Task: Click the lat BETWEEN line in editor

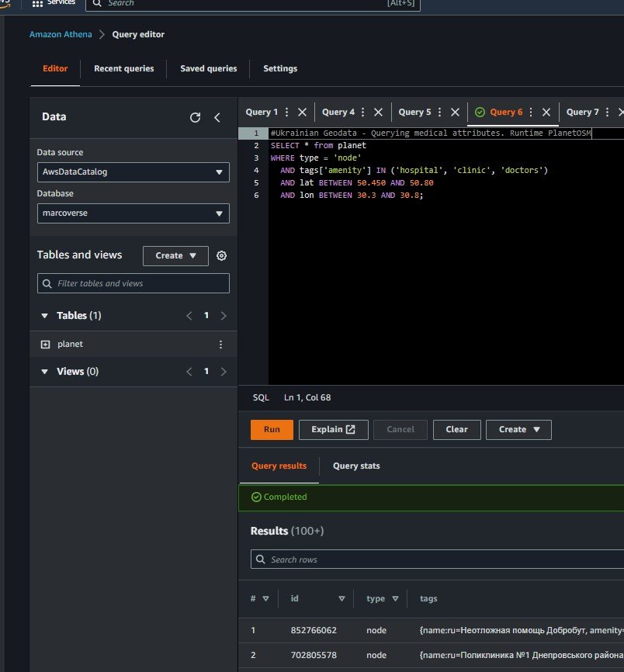Action: pyautogui.click(x=356, y=183)
